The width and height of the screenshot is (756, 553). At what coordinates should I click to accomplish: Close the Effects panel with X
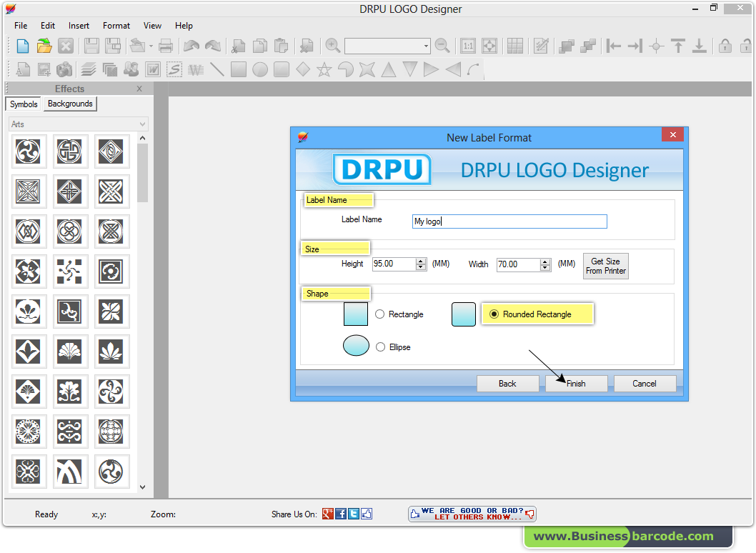pos(139,89)
